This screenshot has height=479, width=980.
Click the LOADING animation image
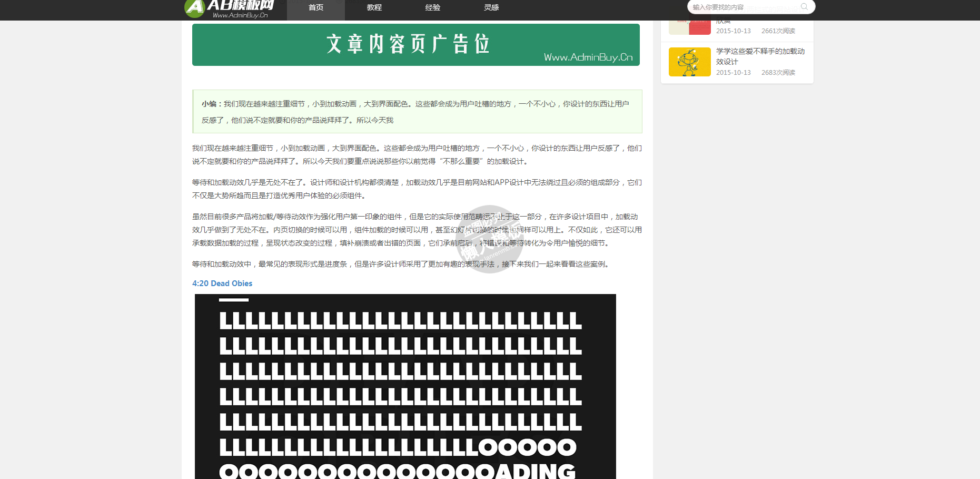point(405,386)
